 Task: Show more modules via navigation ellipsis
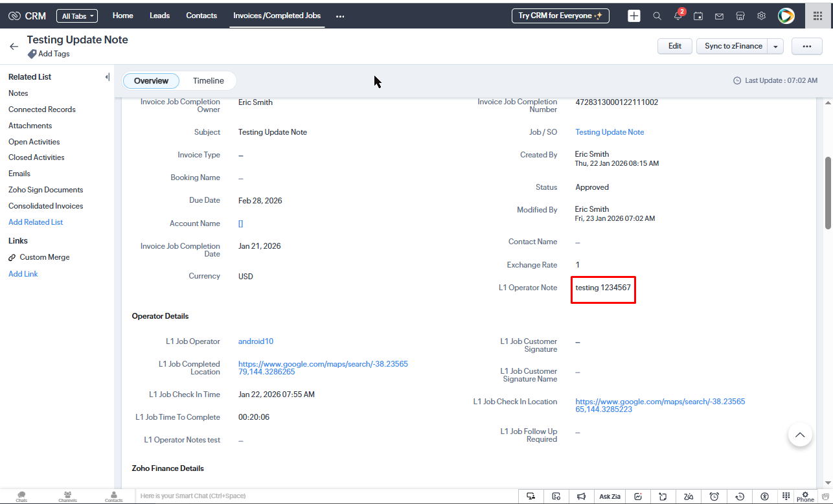(340, 16)
